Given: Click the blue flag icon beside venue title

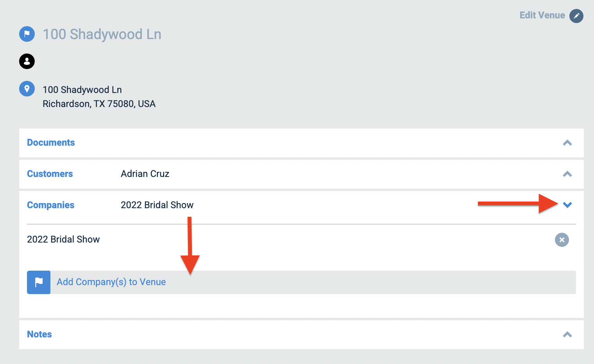Looking at the screenshot, I should tap(27, 34).
